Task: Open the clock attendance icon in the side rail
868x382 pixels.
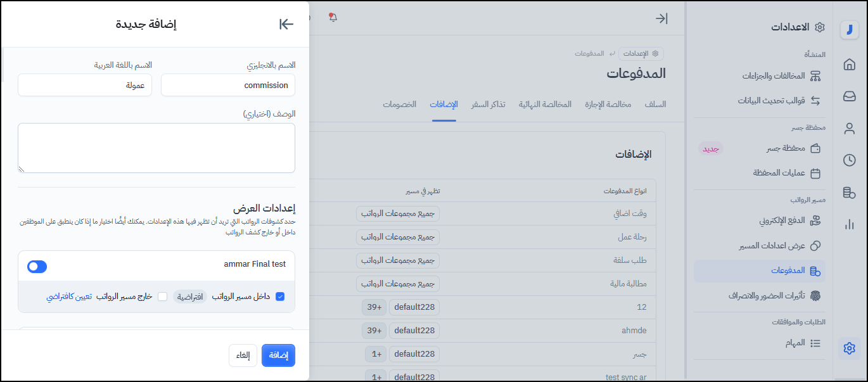Action: pyautogui.click(x=850, y=160)
